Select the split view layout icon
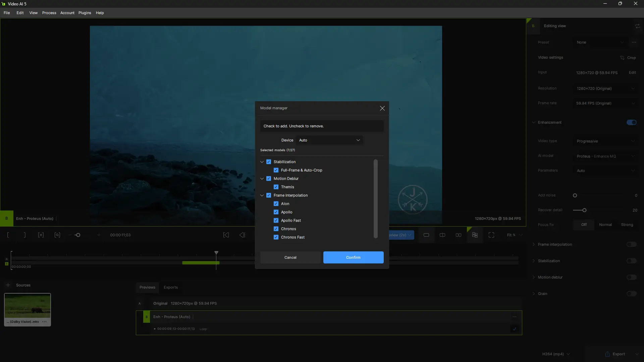The width and height of the screenshot is (644, 362). coord(442,235)
